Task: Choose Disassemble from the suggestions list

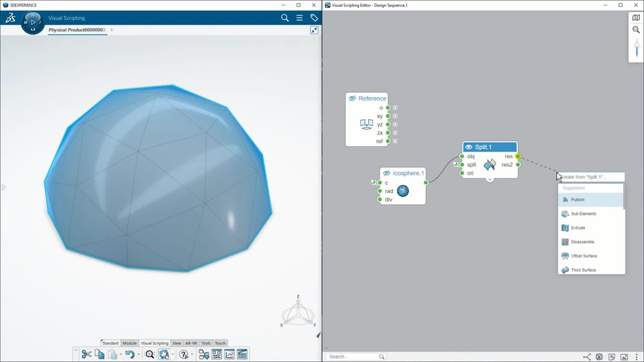Action: coord(590,242)
